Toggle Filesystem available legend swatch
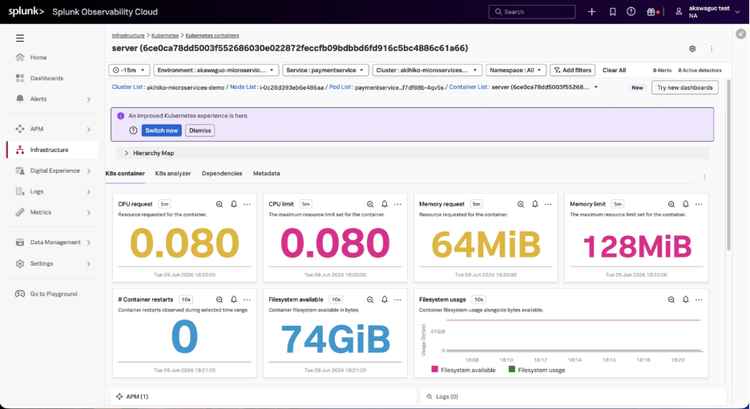This screenshot has height=409, width=750. (x=435, y=369)
